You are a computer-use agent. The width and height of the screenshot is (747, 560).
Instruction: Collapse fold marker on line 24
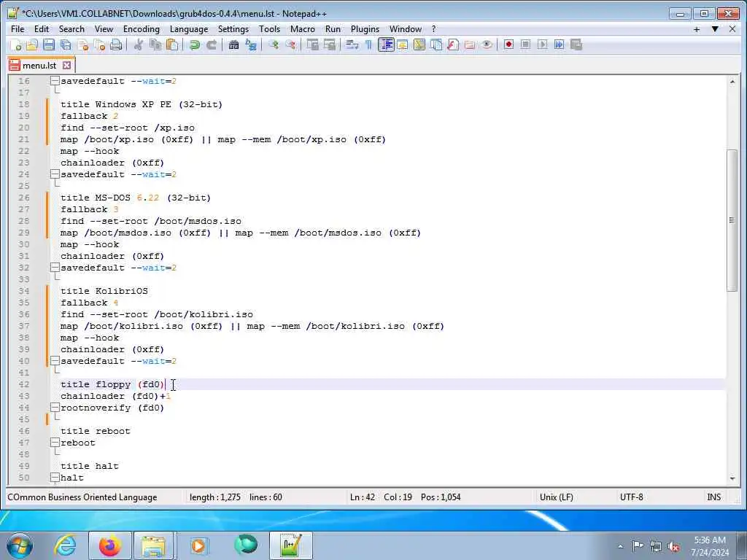click(x=55, y=174)
